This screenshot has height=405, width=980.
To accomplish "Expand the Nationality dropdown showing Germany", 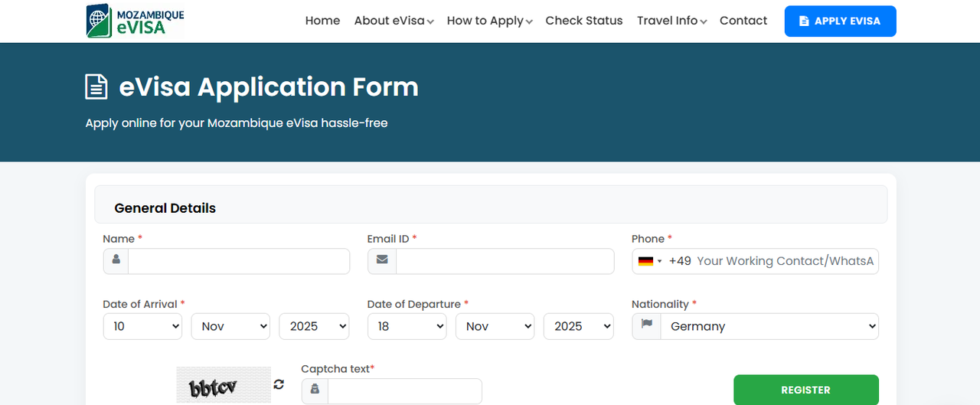I will coord(769,326).
